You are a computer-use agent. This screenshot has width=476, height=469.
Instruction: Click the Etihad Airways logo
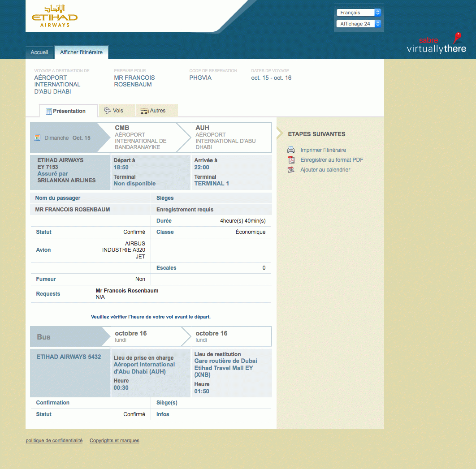pyautogui.click(x=54, y=17)
